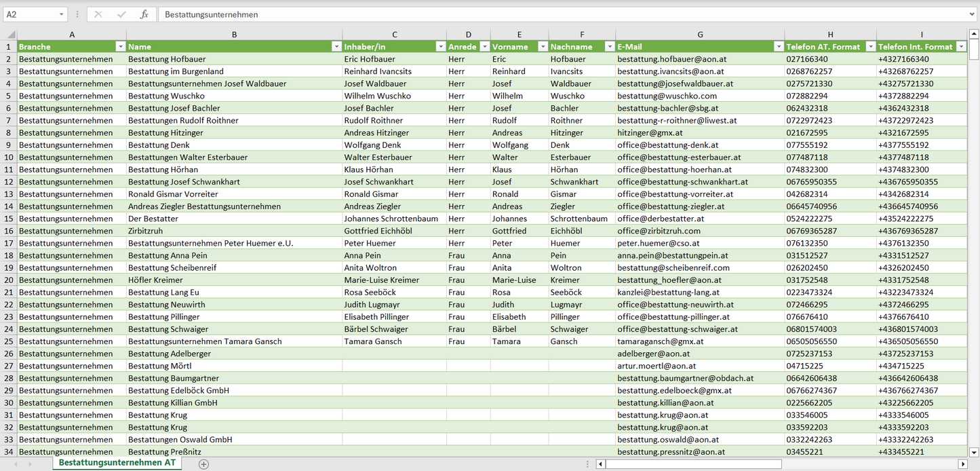Click the Cancel X icon in formula bar
This screenshot has height=471, width=980.
(x=98, y=14)
